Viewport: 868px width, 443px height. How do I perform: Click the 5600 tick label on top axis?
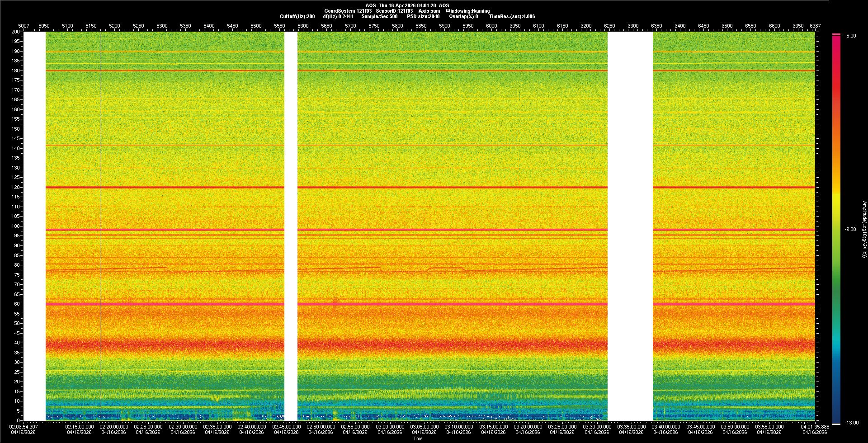303,26
